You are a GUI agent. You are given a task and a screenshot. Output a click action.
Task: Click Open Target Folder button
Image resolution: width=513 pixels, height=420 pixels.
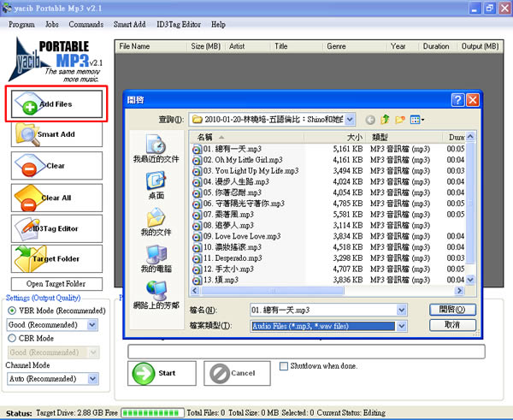click(x=56, y=284)
